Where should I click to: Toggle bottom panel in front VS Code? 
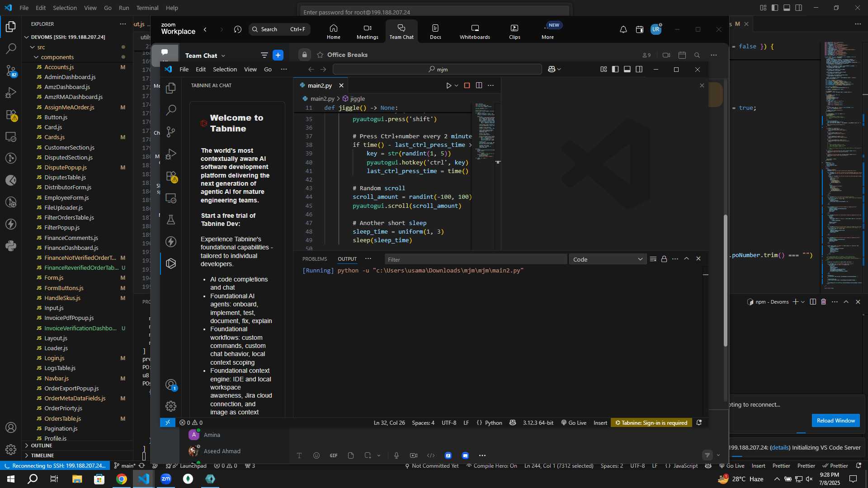point(627,69)
